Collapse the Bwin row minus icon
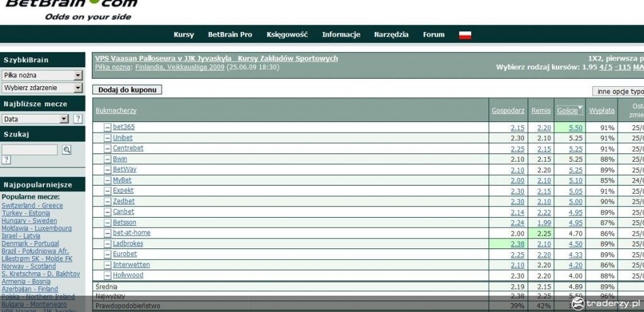Viewport: 644px width, 312px height. (x=108, y=159)
